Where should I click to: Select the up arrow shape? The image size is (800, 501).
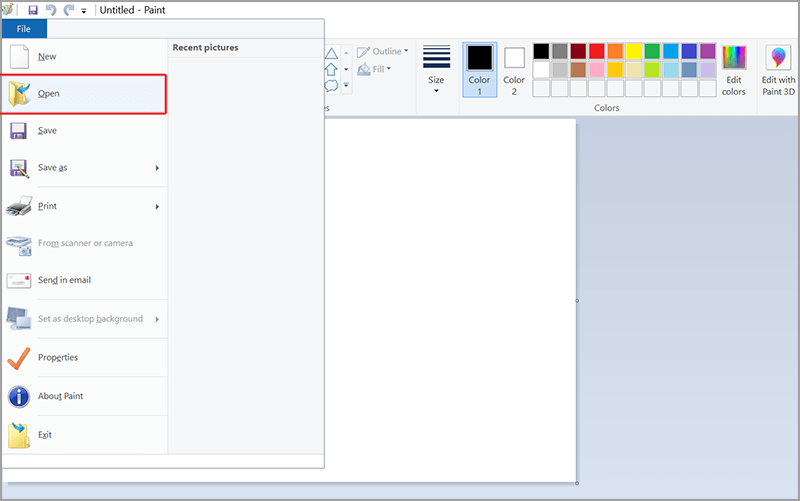pos(331,69)
